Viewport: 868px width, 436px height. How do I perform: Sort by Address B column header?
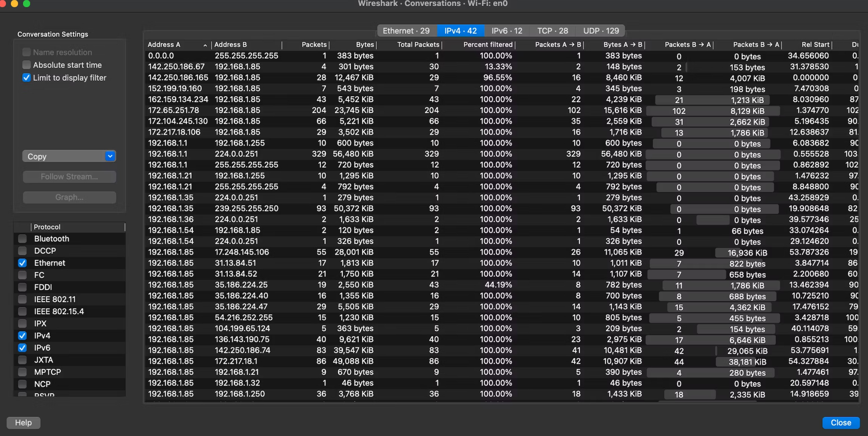[247, 45]
